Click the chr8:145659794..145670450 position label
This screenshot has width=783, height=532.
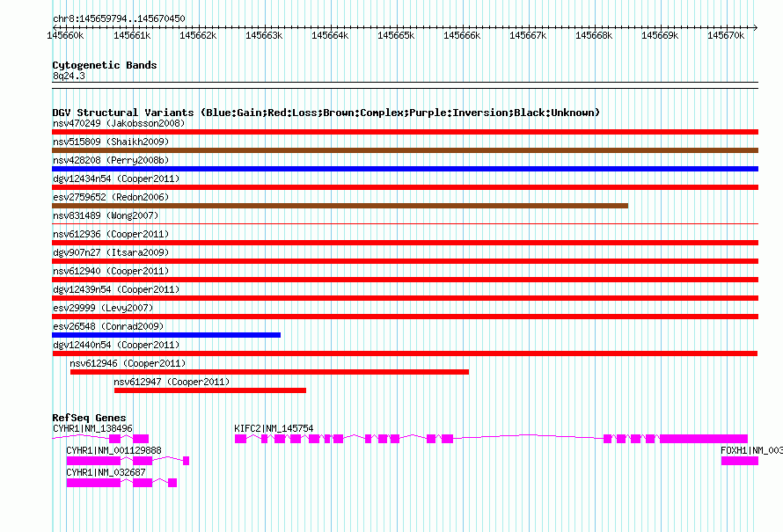(x=119, y=18)
